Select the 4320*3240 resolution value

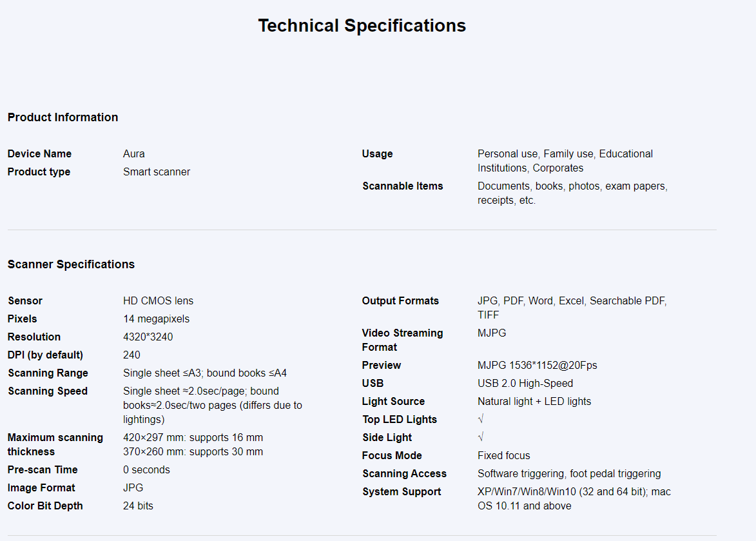(x=148, y=337)
